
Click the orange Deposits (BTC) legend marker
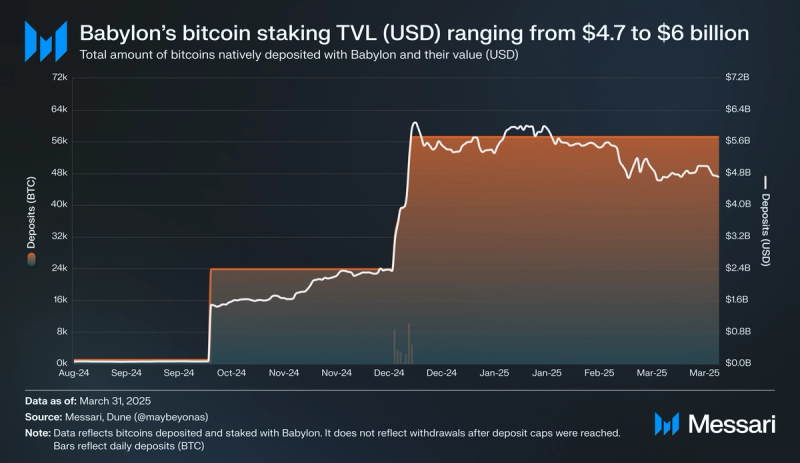pyautogui.click(x=32, y=259)
